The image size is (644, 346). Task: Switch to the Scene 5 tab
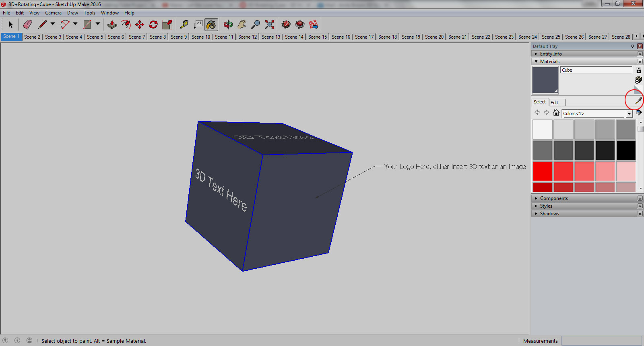tap(95, 37)
